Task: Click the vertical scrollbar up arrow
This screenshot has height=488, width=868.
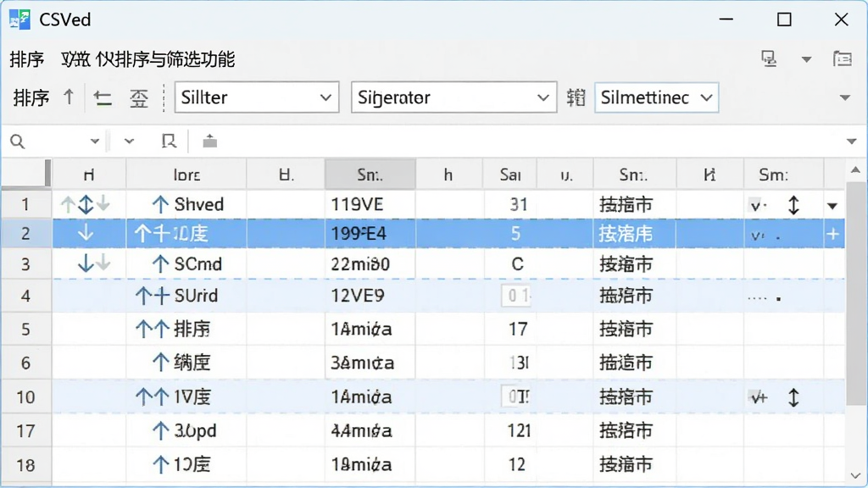Action: point(856,169)
